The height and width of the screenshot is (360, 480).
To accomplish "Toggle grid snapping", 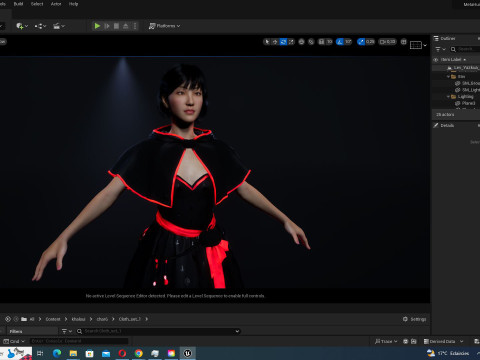I will [x=321, y=42].
